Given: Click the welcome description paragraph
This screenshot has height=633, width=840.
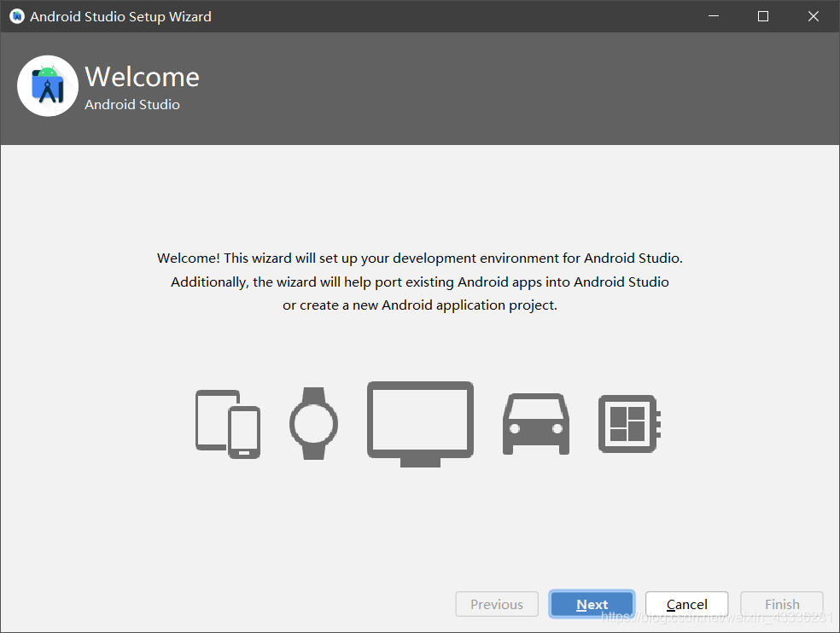Looking at the screenshot, I should tap(420, 282).
